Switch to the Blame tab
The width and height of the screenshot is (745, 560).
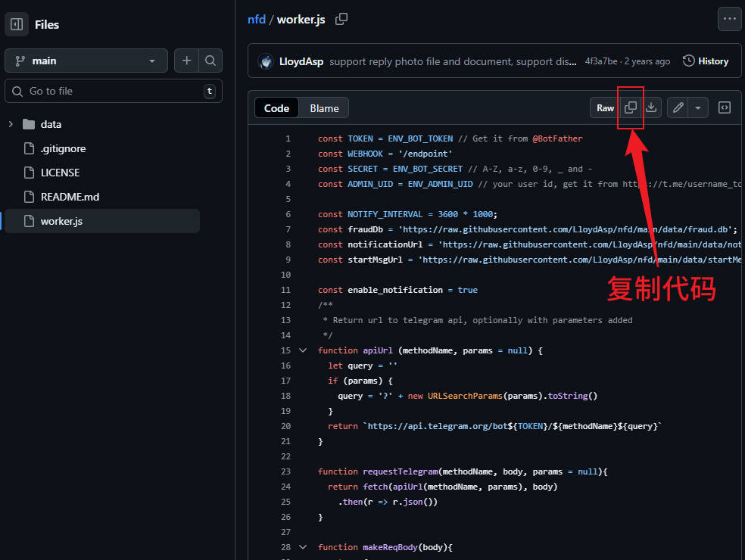[324, 108]
